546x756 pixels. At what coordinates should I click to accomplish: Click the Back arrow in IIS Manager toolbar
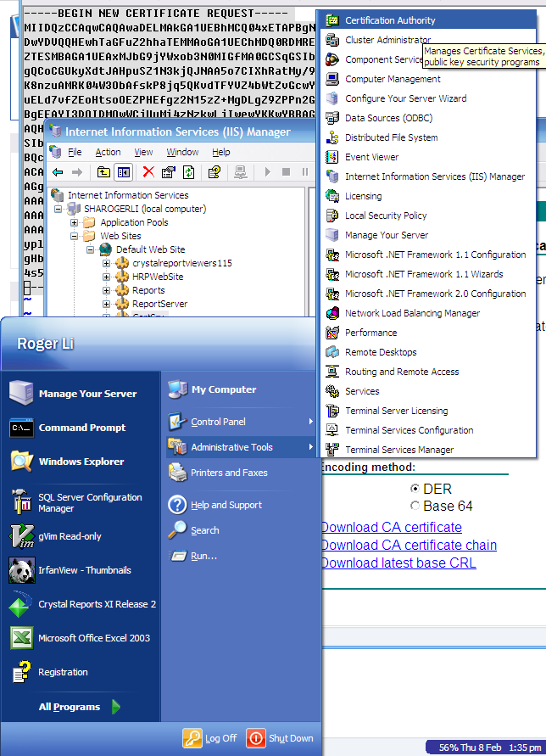[x=58, y=172]
